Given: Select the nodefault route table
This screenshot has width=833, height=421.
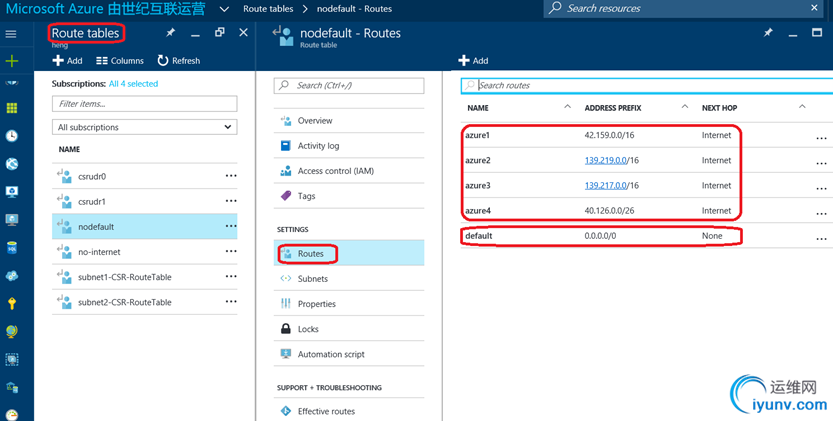Looking at the screenshot, I should (144, 226).
